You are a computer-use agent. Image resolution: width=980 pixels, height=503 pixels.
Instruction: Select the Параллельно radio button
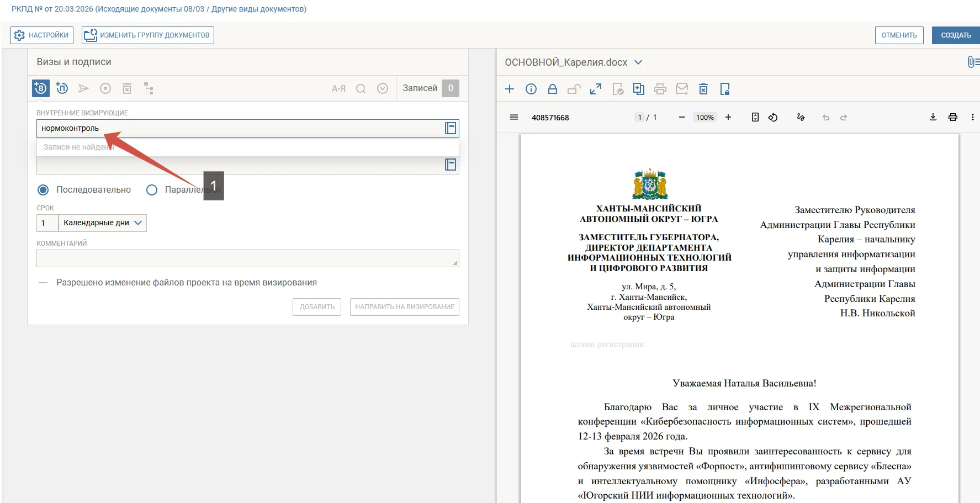tap(152, 190)
